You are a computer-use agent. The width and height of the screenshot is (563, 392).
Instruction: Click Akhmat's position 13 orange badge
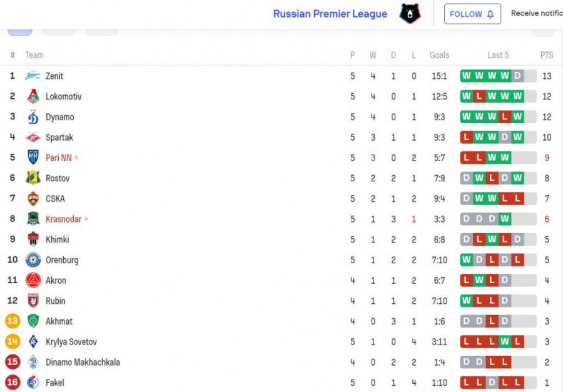tap(13, 321)
